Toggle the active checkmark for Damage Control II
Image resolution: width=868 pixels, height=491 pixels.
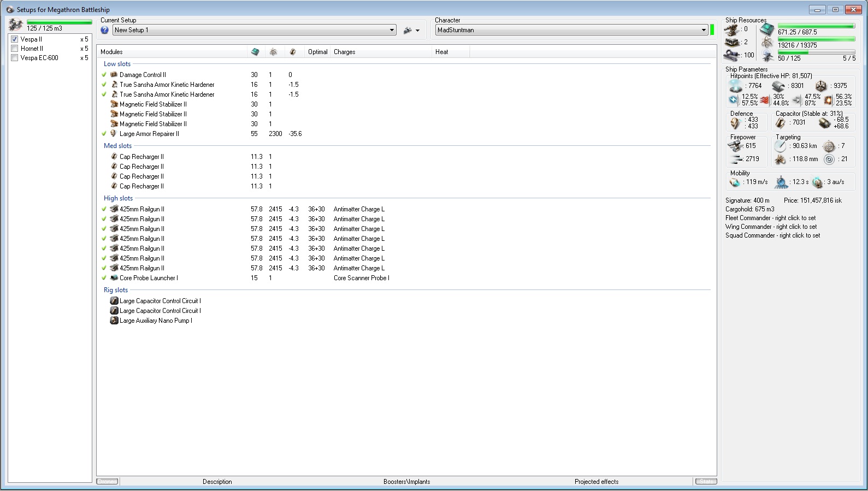104,75
